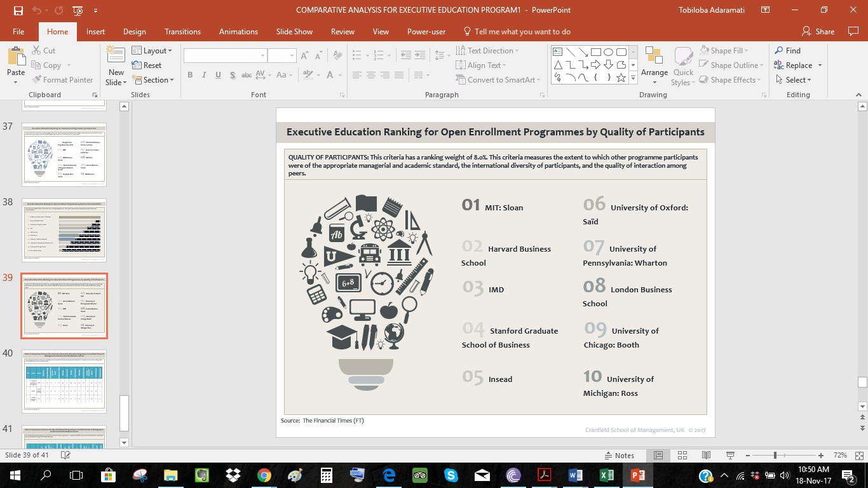The width and height of the screenshot is (868, 488).
Task: Click the Start From Beginning slideshow icon
Action: pos(78,10)
